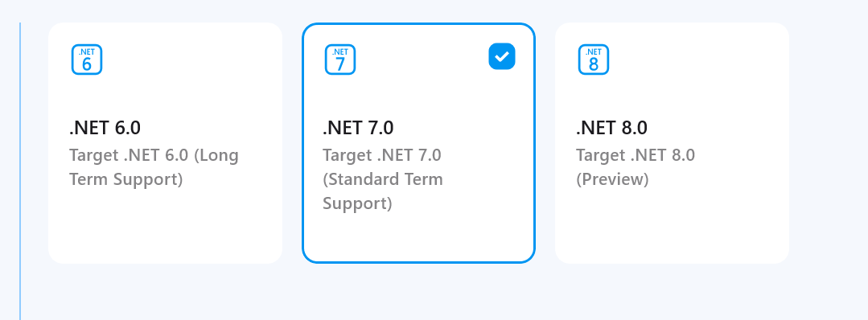The height and width of the screenshot is (320, 868).
Task: Choose the Long Term Support description
Action: (x=154, y=167)
